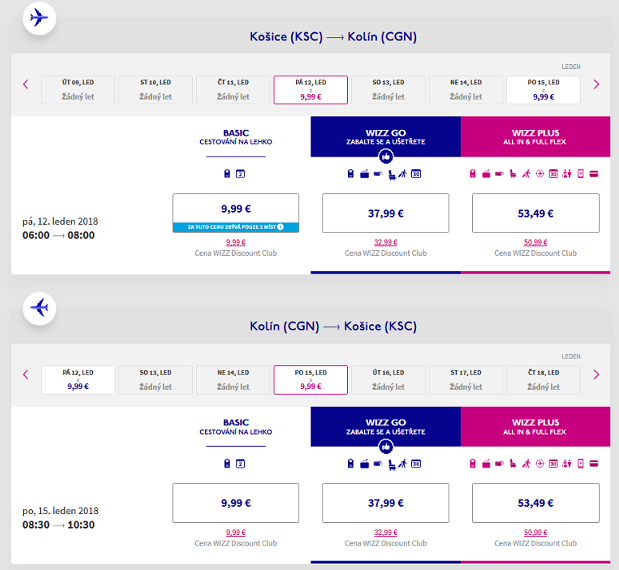Image resolution: width=619 pixels, height=570 pixels.
Task: Click the seat icon under return WIZZ PLUS
Action: [513, 464]
